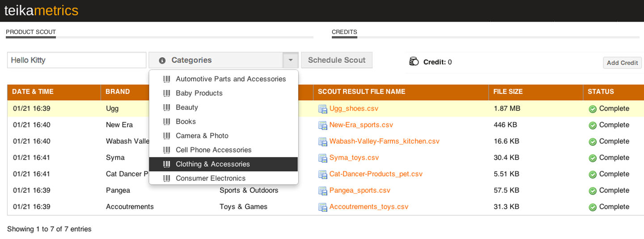Image resolution: width=644 pixels, height=239 pixels.
Task: Click the green Complete checkmark in the Wabash Valley row
Action: coord(593,142)
